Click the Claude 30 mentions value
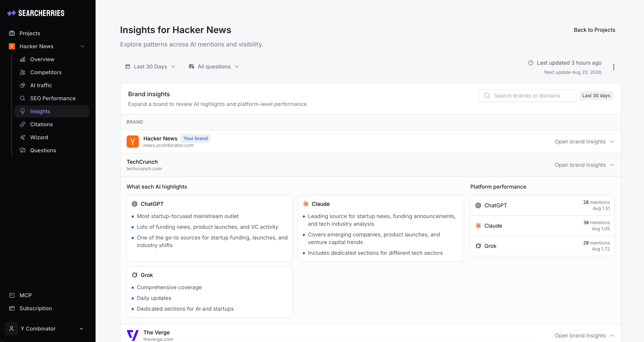Screen dimensions: 644x342 pyautogui.click(x=596, y=222)
